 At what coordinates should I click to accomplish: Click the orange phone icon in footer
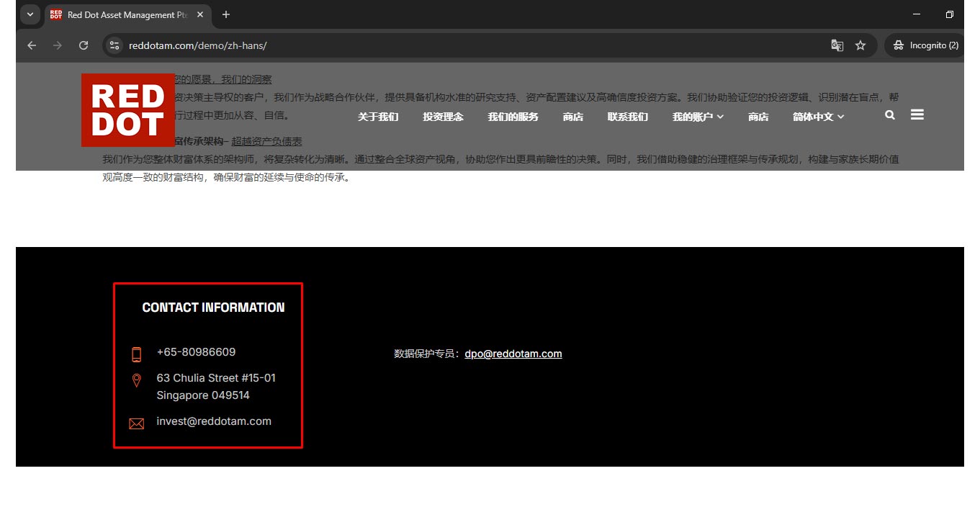coord(136,354)
